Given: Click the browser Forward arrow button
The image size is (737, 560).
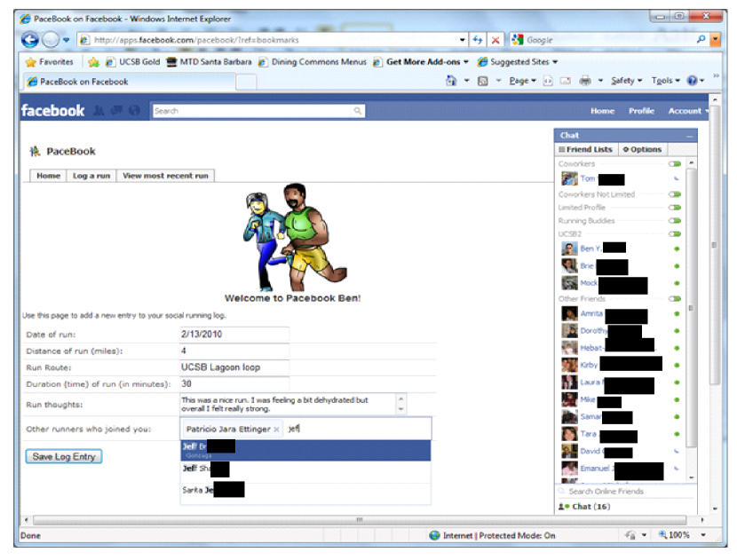Looking at the screenshot, I should coord(51,40).
